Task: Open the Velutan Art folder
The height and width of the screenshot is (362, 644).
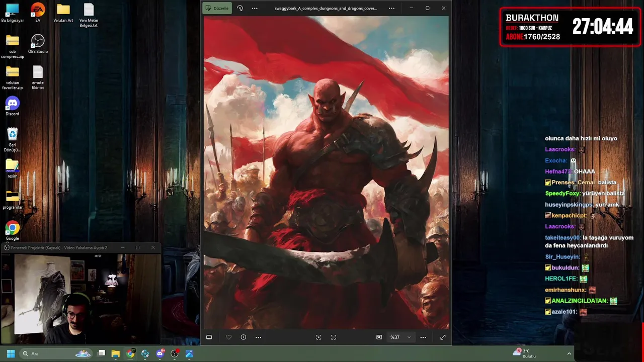Action: click(x=63, y=14)
